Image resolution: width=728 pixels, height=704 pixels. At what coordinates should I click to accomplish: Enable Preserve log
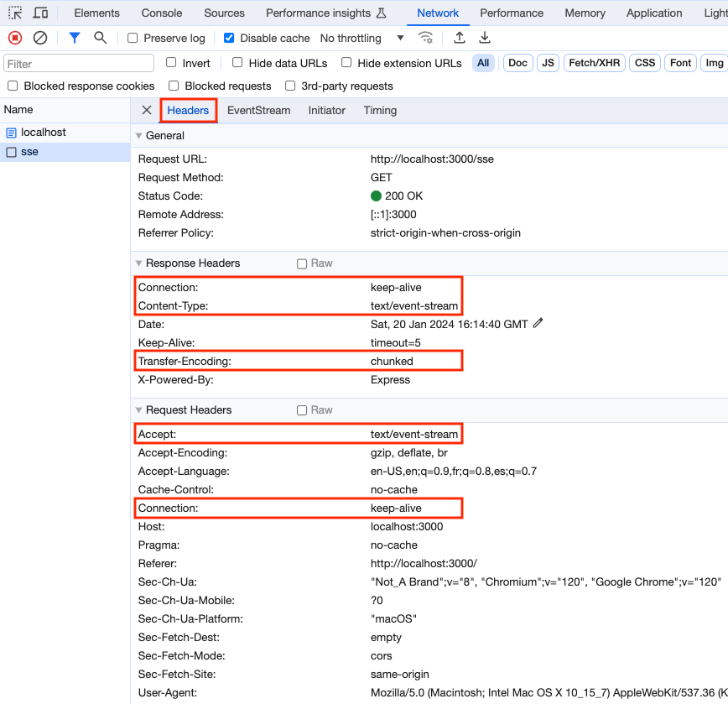131,38
